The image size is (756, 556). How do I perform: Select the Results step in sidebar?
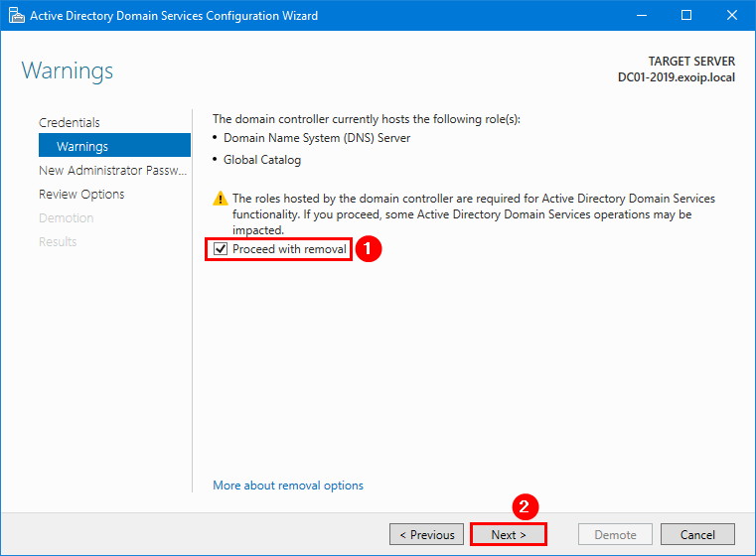click(58, 241)
